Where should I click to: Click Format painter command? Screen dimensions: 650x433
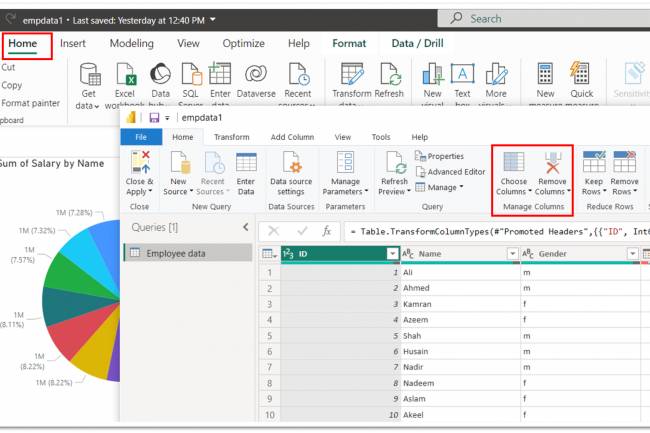30,103
